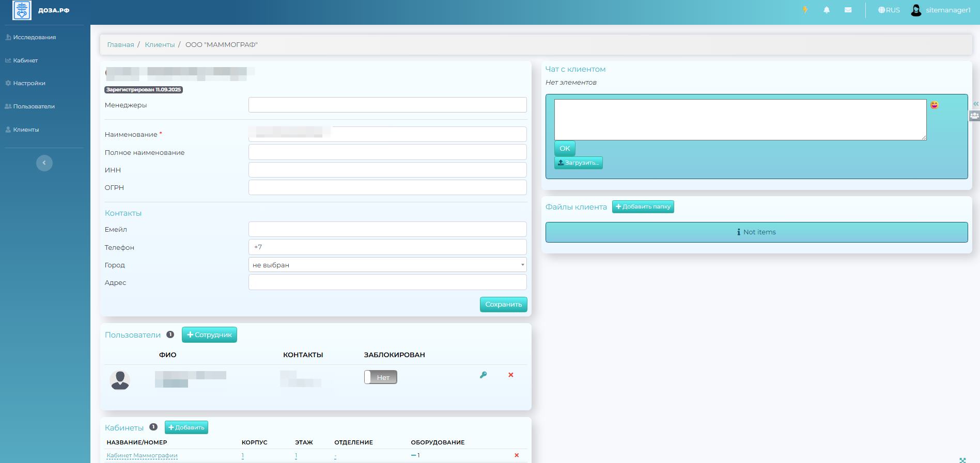Image resolution: width=980 pixels, height=463 pixels.
Task: Click the key icon for user password
Action: point(483,375)
